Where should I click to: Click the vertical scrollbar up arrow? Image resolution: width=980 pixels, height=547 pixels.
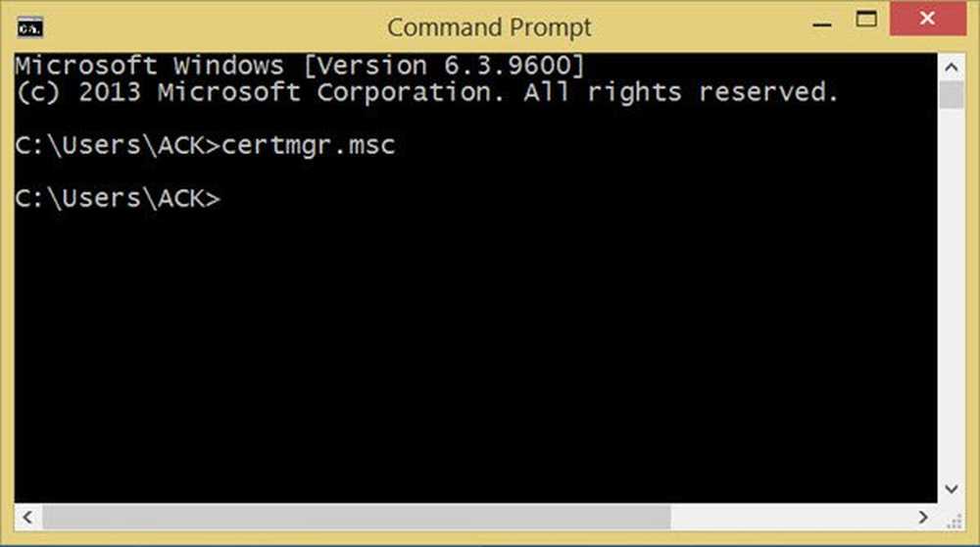pos(952,67)
